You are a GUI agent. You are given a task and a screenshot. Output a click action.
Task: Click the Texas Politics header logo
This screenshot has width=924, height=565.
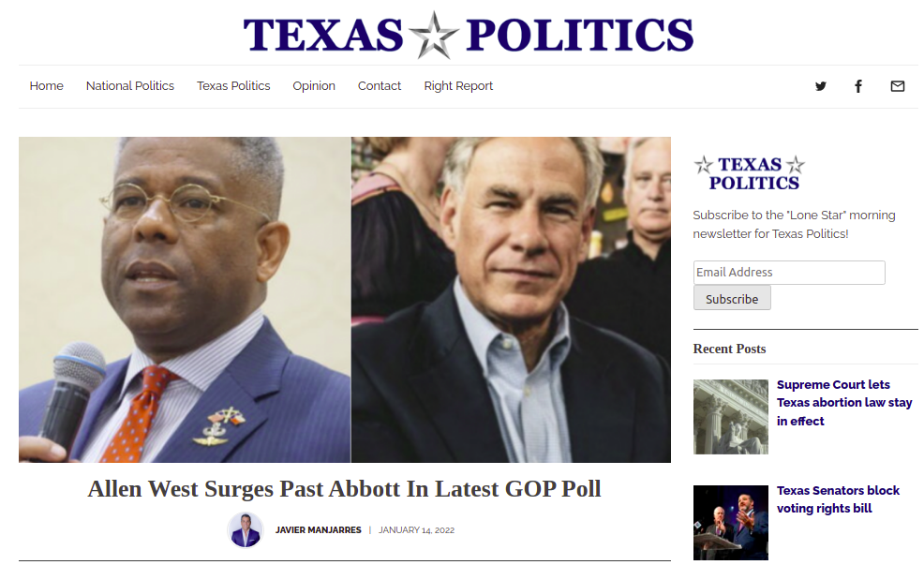469,35
